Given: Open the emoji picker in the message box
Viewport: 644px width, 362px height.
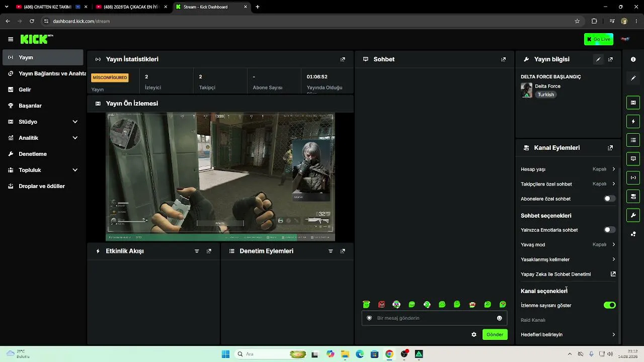Looking at the screenshot, I should [499, 318].
